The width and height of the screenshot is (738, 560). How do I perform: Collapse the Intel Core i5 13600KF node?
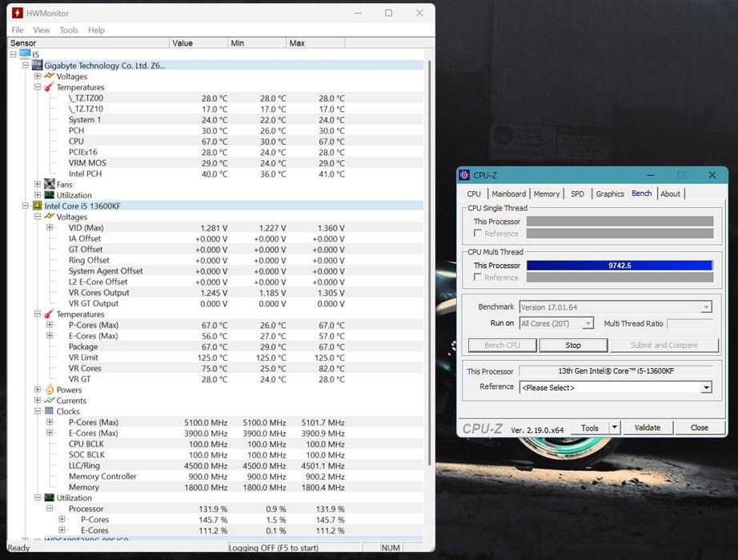(26, 206)
